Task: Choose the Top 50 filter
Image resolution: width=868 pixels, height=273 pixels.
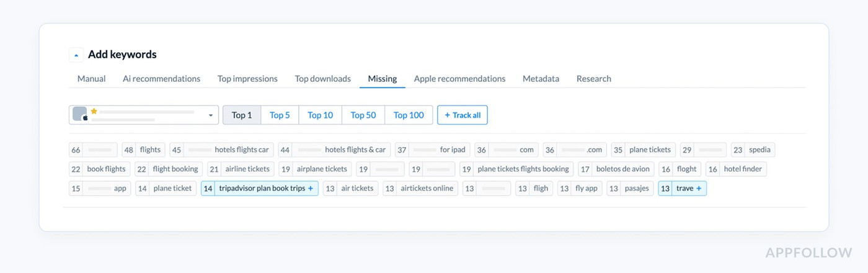Action: (363, 115)
